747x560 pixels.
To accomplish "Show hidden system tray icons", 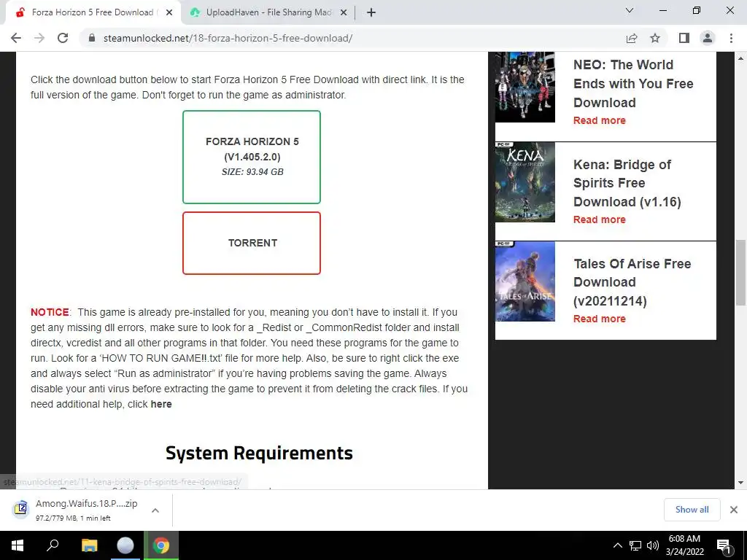I will point(617,545).
